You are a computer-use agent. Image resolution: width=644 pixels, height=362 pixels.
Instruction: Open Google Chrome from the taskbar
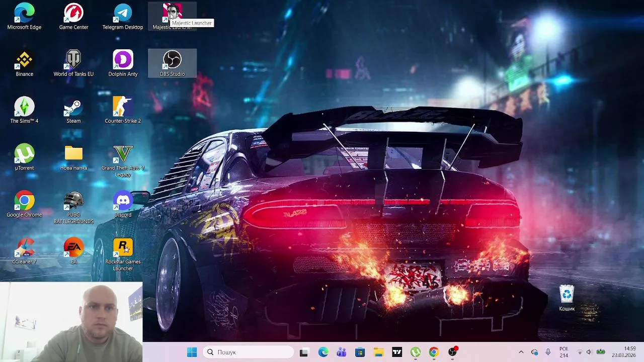coord(434,352)
